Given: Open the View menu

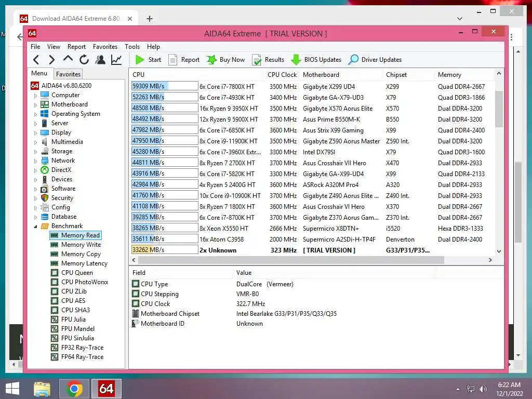Looking at the screenshot, I should [x=54, y=46].
